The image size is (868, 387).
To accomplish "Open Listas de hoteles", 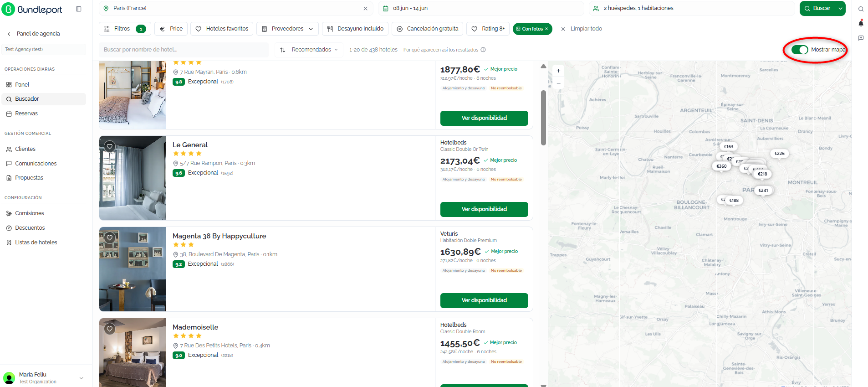I will click(x=43, y=243).
